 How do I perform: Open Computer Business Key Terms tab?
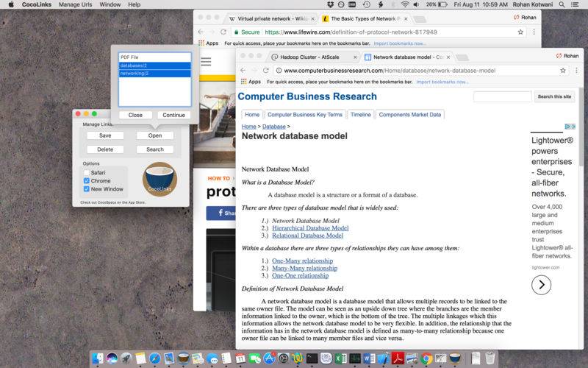point(305,115)
